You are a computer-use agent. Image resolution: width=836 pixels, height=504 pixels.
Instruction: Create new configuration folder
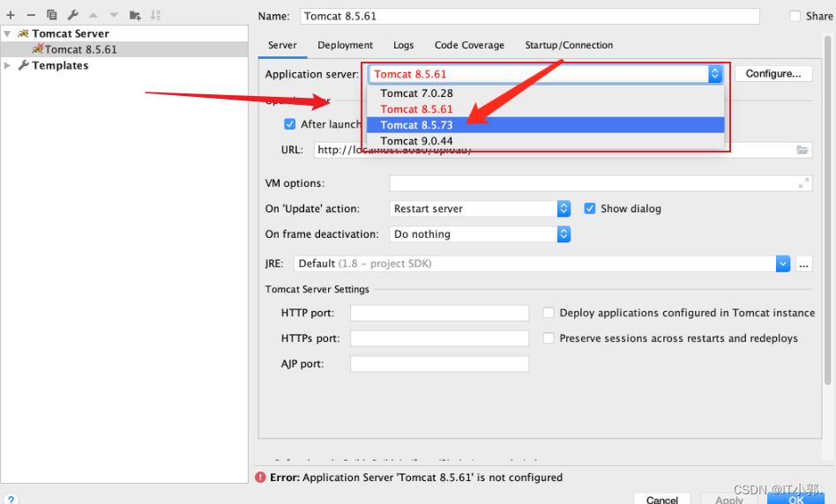(135, 15)
